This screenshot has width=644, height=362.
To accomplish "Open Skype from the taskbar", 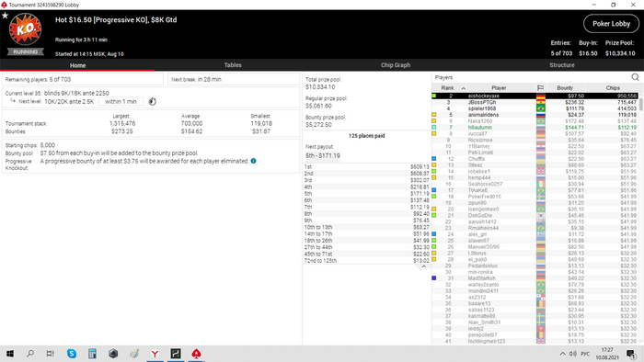I will (72, 354).
